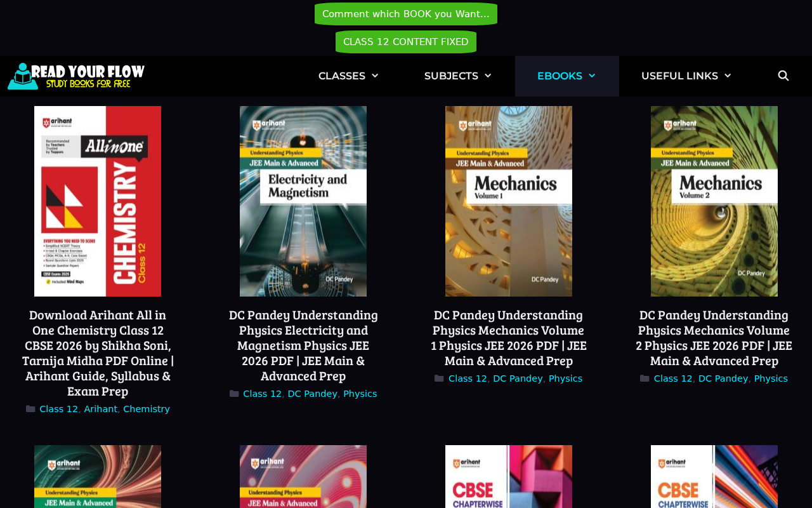Click Class 12 under Mechanics Volume 2
The image size is (812, 508).
point(673,378)
